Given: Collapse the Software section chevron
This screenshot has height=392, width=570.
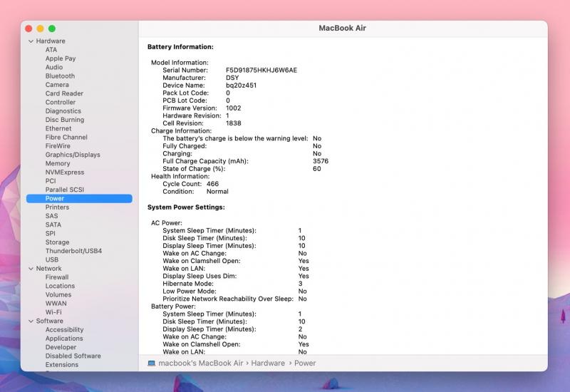Looking at the screenshot, I should pos(31,321).
